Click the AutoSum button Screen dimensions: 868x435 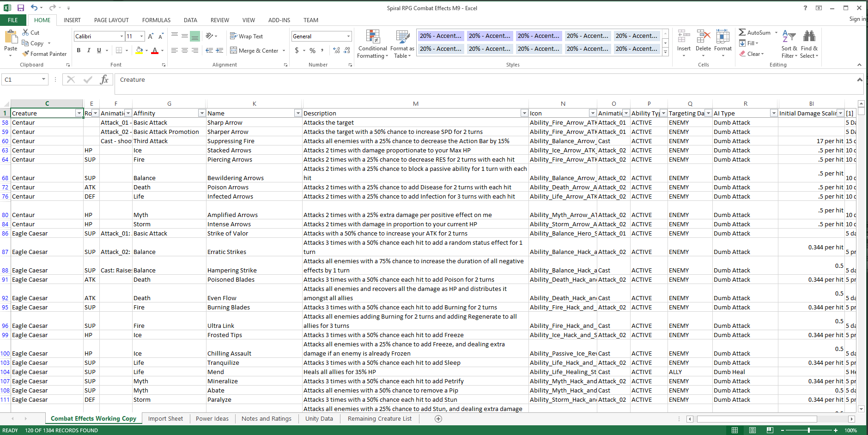[754, 33]
